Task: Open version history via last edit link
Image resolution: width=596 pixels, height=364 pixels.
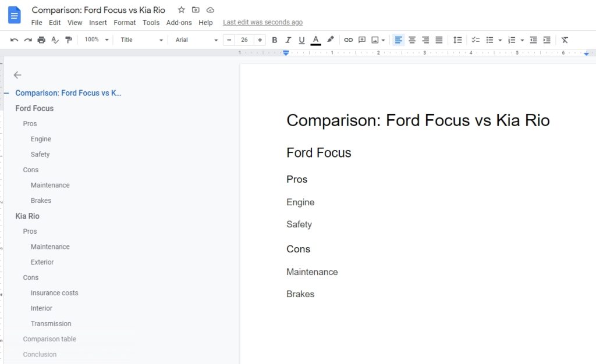Action: 262,22
